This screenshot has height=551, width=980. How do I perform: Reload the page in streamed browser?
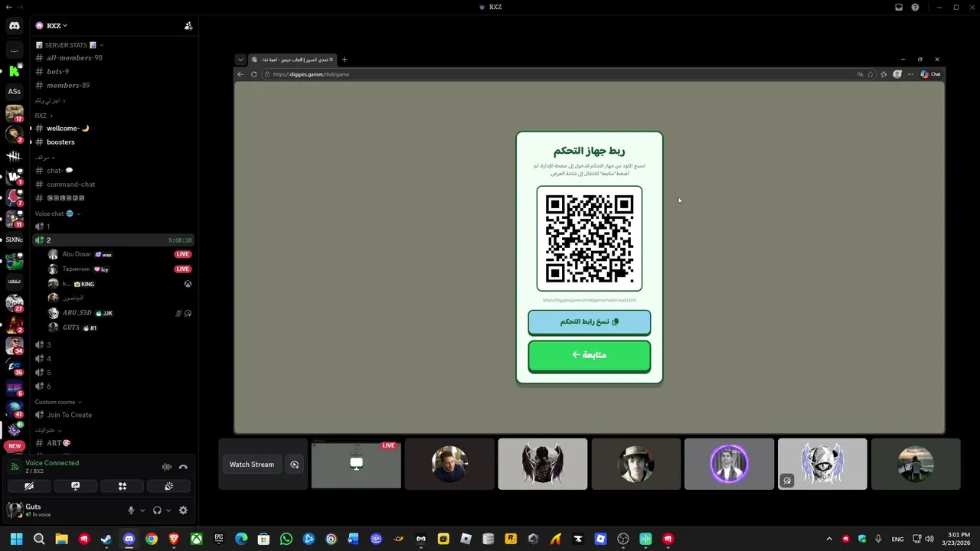pyautogui.click(x=254, y=74)
